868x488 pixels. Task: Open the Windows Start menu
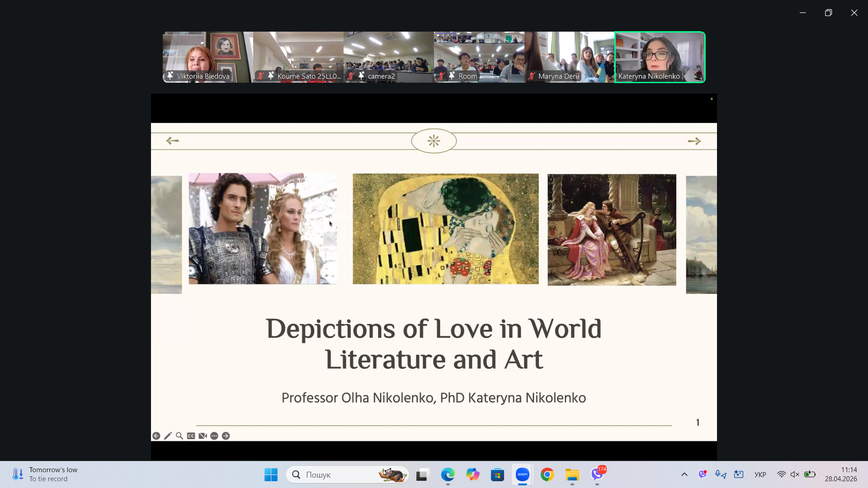(271, 474)
